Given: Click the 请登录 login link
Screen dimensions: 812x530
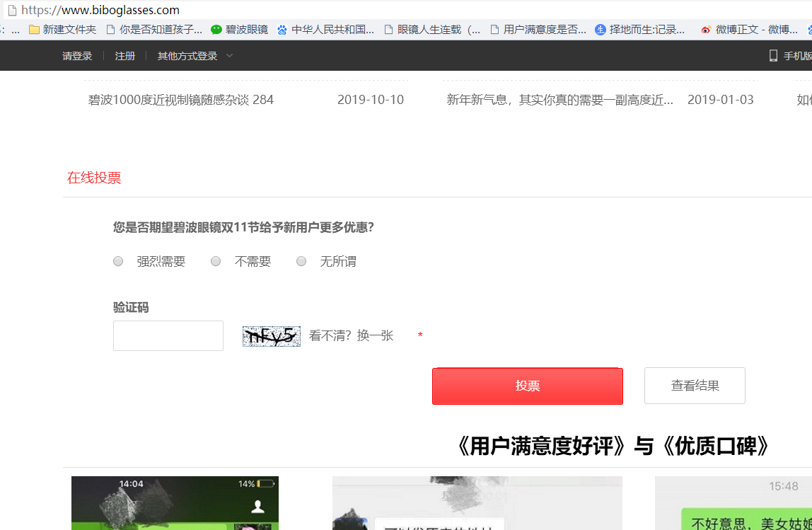Looking at the screenshot, I should pos(77,56).
